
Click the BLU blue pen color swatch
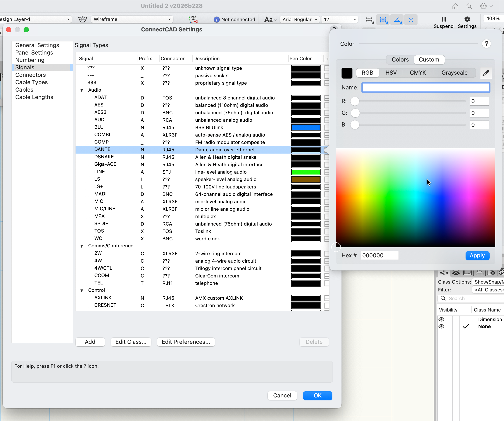click(x=306, y=128)
